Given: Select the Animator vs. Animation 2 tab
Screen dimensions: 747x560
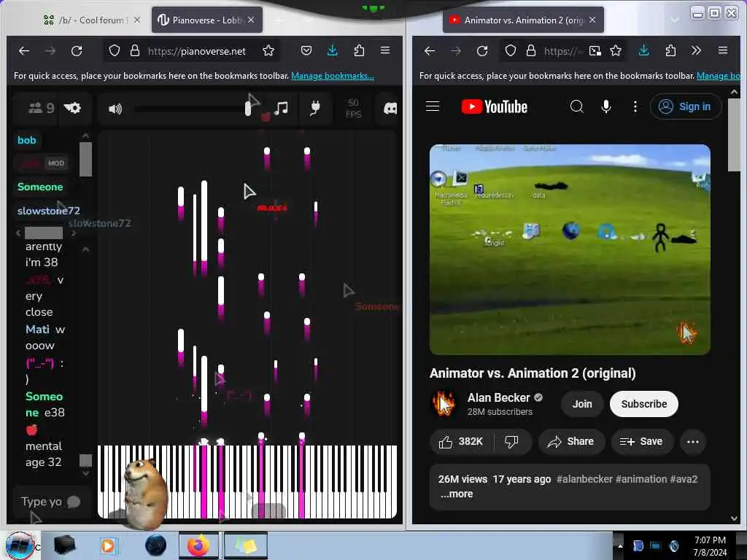Looking at the screenshot, I should tap(523, 20).
